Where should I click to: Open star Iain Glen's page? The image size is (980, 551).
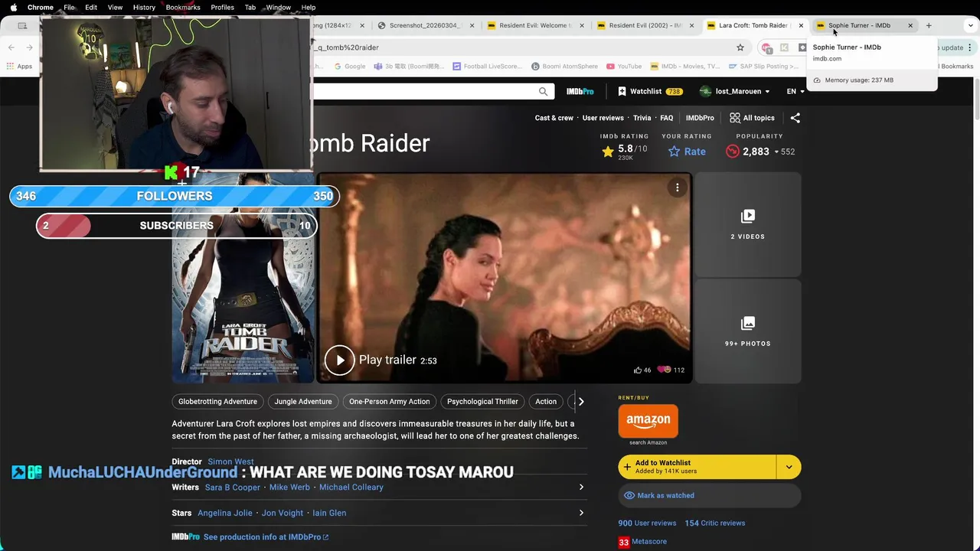(x=329, y=513)
